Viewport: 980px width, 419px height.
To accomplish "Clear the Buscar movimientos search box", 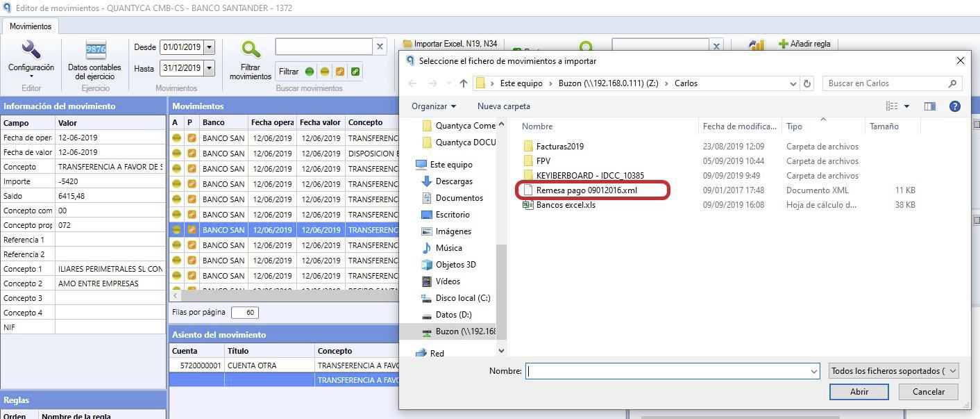I will (x=380, y=47).
